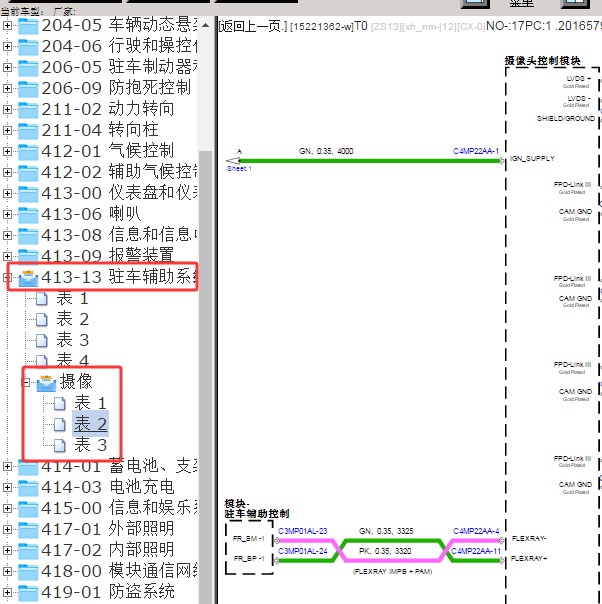Open folder icon for 211-04 转向柱
This screenshot has height=604, width=602.
(x=28, y=131)
